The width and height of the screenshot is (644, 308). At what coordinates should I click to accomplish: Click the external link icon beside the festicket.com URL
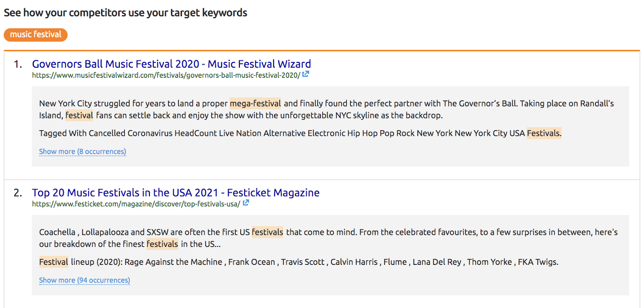click(x=246, y=203)
